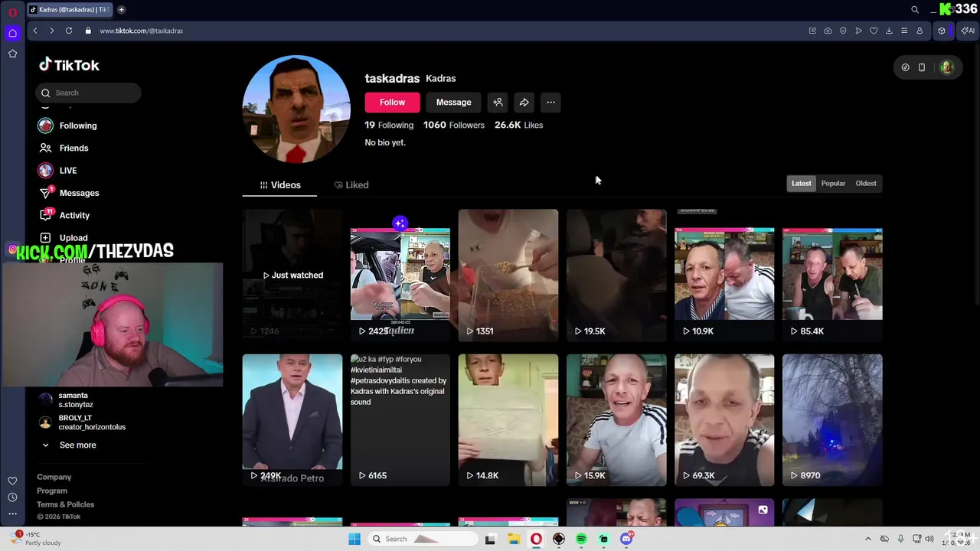Click the Windows taskbar Search box
The width and height of the screenshot is (980, 551).
click(x=423, y=539)
